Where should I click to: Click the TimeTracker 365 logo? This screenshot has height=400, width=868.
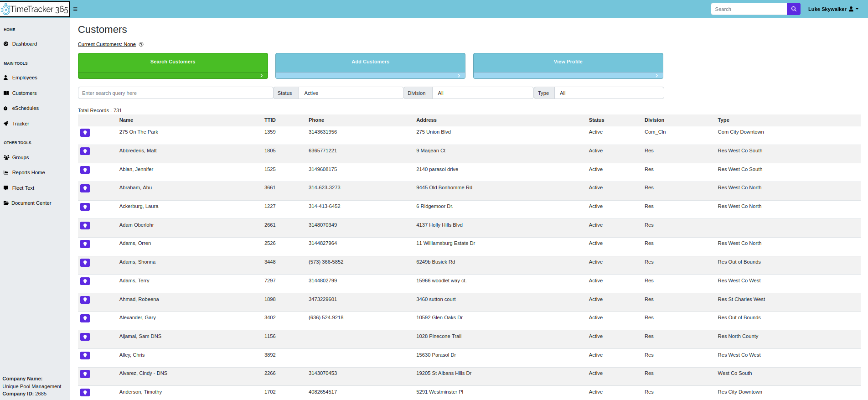(x=35, y=9)
